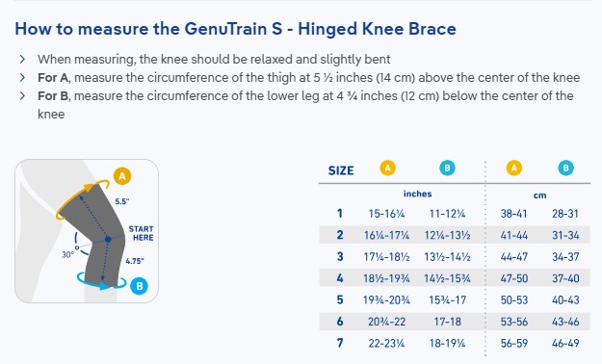Image resolution: width=602 pixels, height=364 pixels.
Task: Select size 4 row number
Action: point(340,278)
